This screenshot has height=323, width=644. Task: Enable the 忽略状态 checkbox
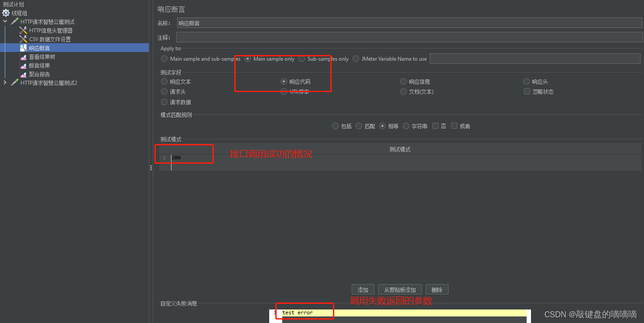point(527,92)
